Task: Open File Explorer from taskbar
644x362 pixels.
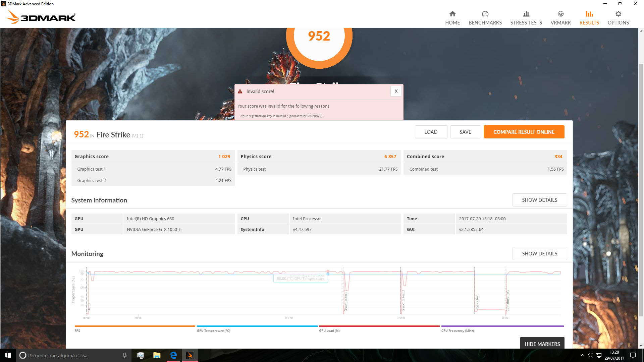Action: point(157,355)
